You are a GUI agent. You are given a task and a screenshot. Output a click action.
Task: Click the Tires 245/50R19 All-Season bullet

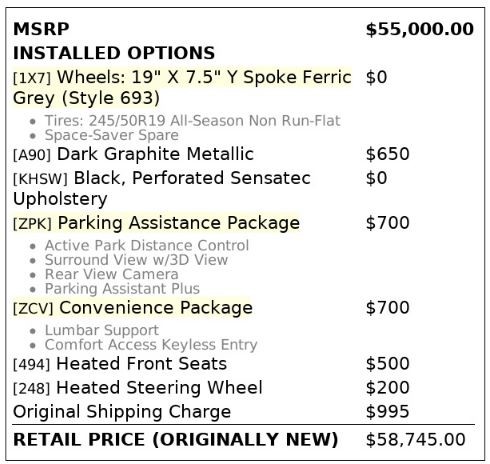coord(192,121)
